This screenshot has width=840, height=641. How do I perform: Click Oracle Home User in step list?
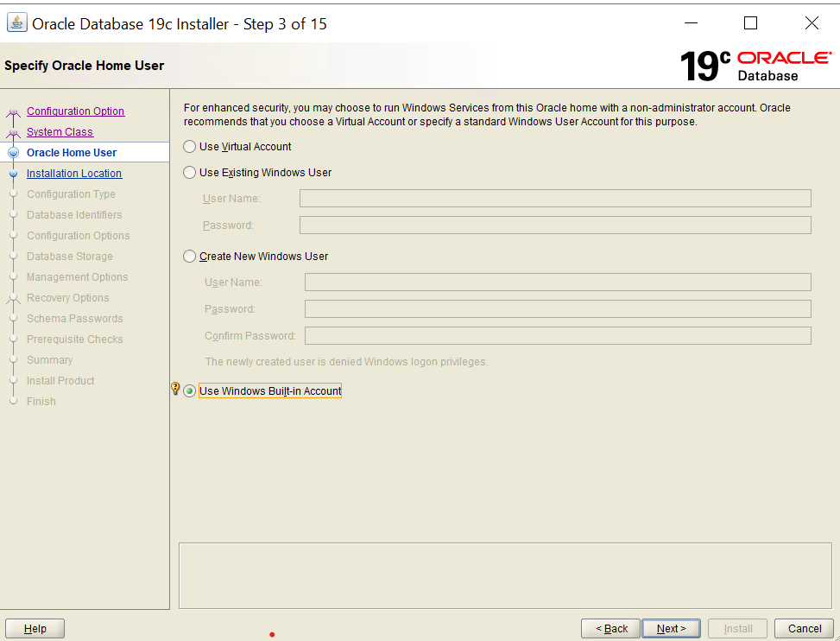tap(72, 153)
